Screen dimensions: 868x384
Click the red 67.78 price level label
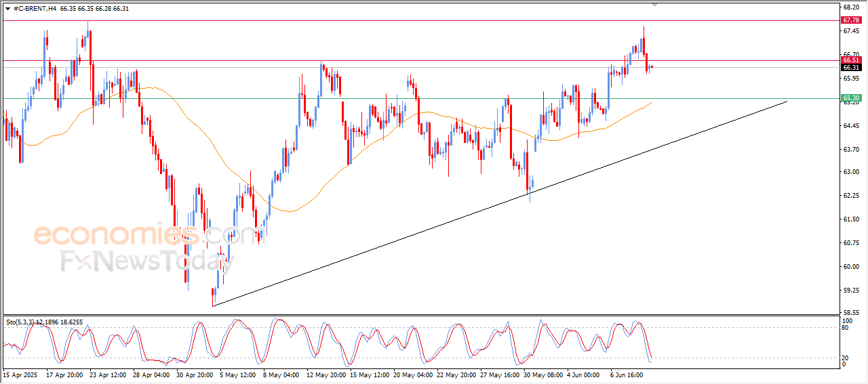(851, 20)
